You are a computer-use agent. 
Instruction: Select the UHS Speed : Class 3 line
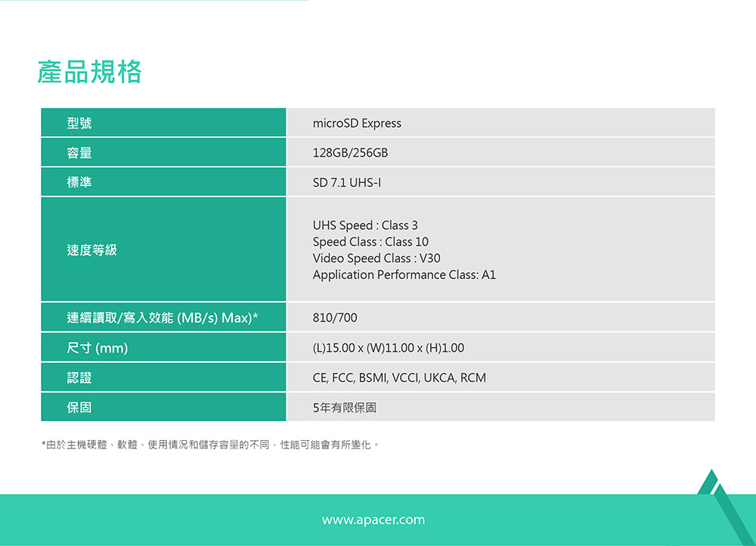(x=365, y=225)
